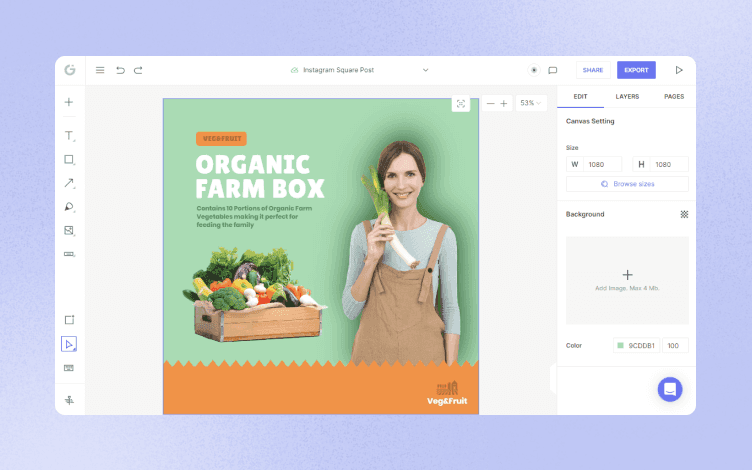Image resolution: width=752 pixels, height=470 pixels.
Task: Open the 53% zoom level dropdown
Action: click(x=531, y=103)
